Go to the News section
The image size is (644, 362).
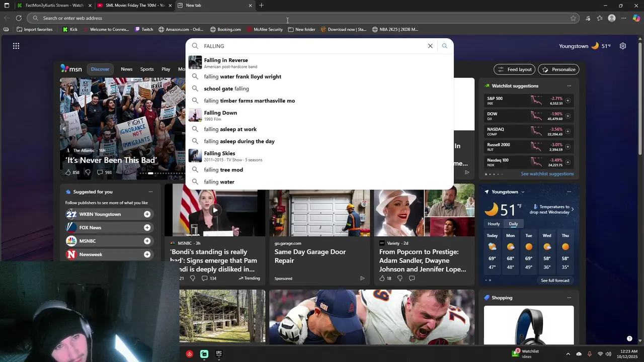click(x=126, y=69)
